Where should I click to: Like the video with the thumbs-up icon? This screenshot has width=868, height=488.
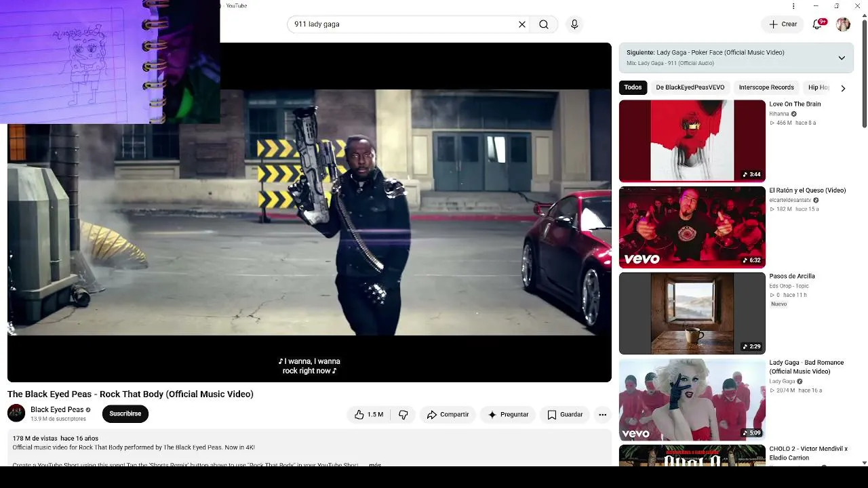pyautogui.click(x=368, y=415)
